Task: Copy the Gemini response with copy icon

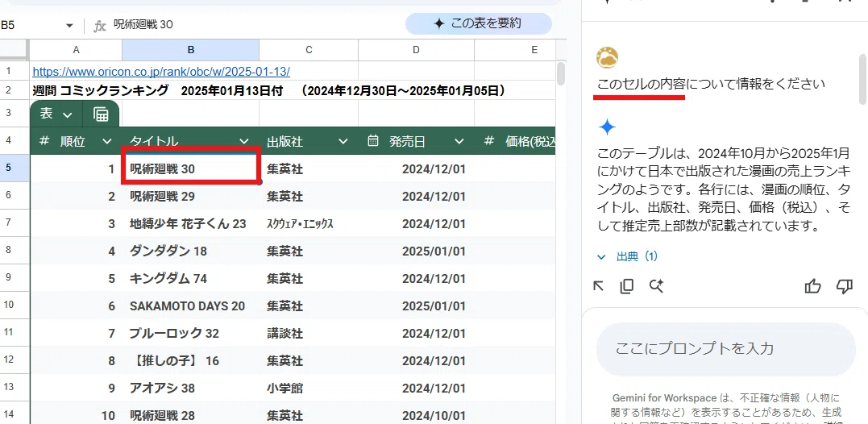Action: pos(627,285)
